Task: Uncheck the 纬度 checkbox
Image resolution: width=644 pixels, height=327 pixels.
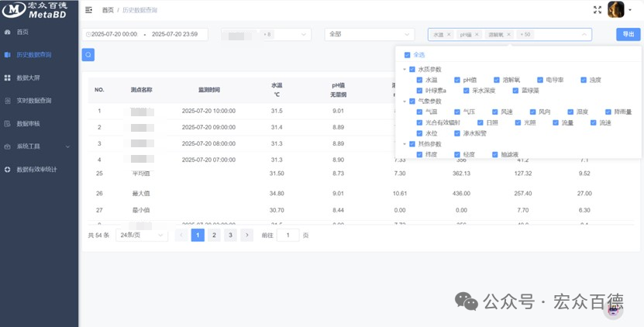Action: [419, 154]
